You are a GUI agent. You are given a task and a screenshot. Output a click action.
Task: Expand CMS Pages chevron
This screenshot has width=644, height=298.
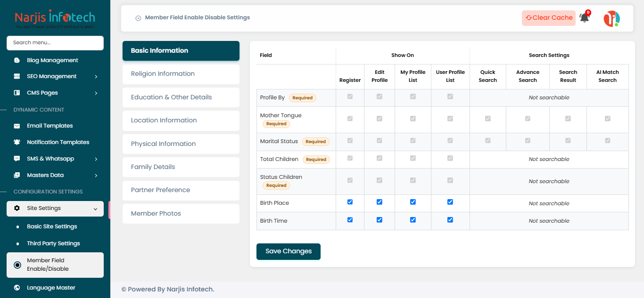96,93
